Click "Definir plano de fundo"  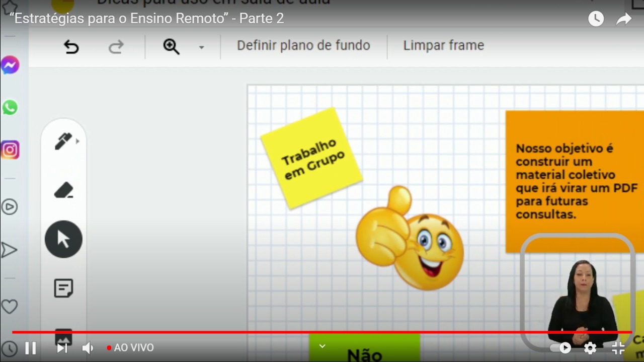303,45
